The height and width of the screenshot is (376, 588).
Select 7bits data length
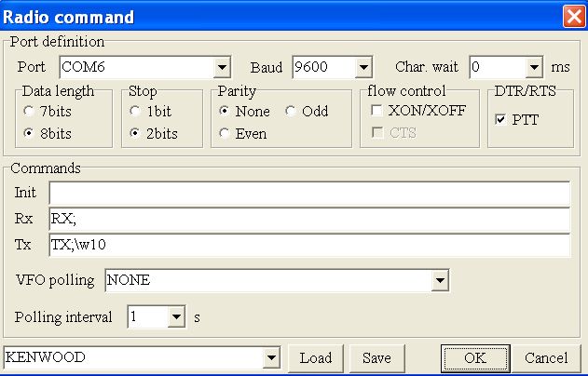(31, 112)
